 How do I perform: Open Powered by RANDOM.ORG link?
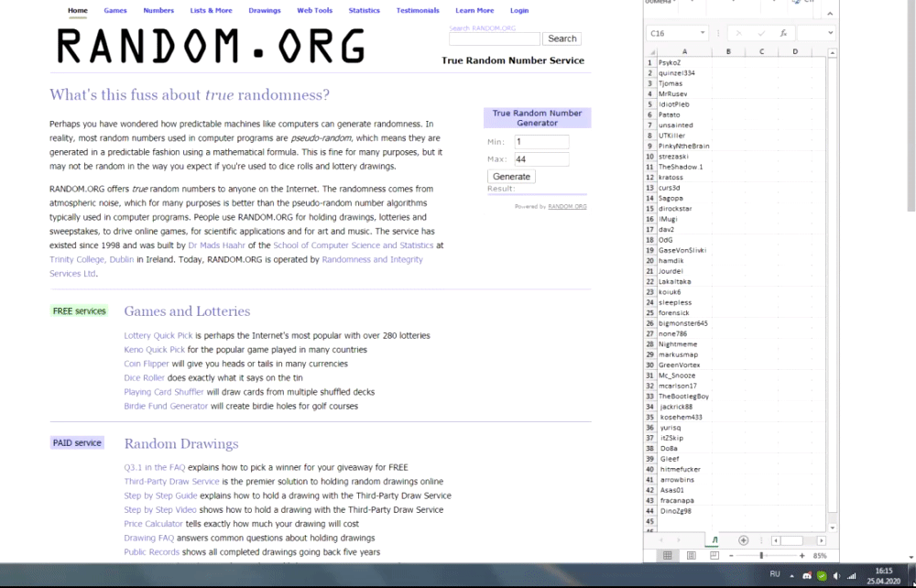click(567, 206)
